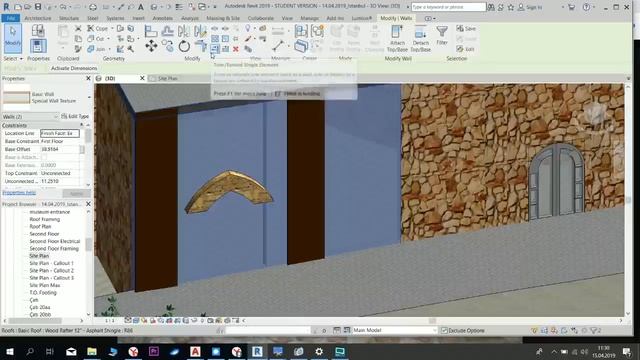Image resolution: width=640 pixels, height=360 pixels.
Task: Click the Revit icon in taskbar
Action: tap(257, 351)
